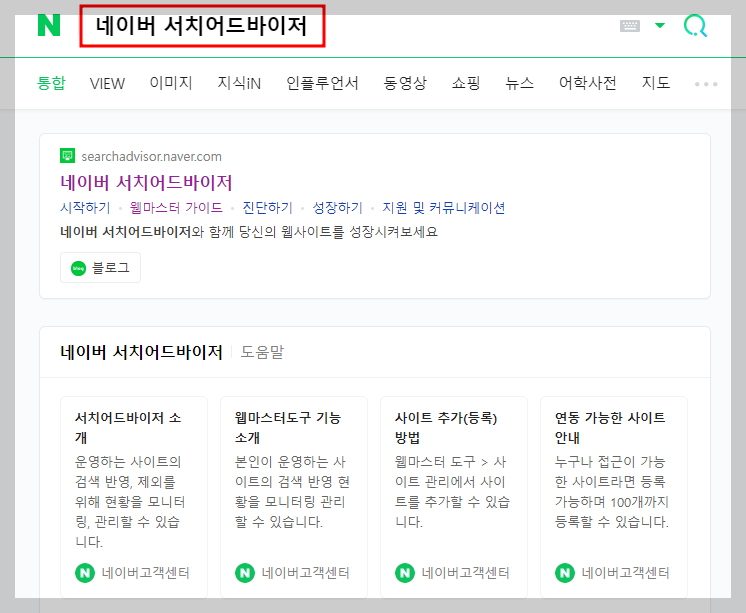Click description starting 누구나 접근이 가능한

612,492
